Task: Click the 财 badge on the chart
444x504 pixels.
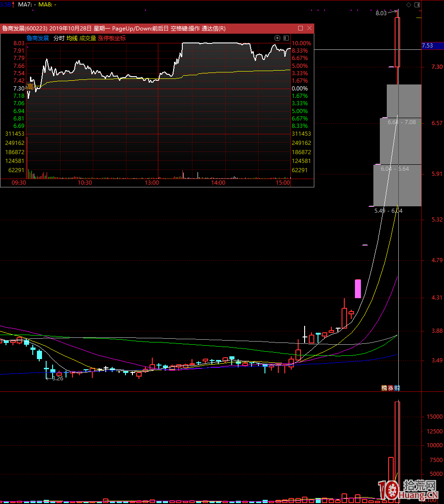Action: pyautogui.click(x=396, y=388)
